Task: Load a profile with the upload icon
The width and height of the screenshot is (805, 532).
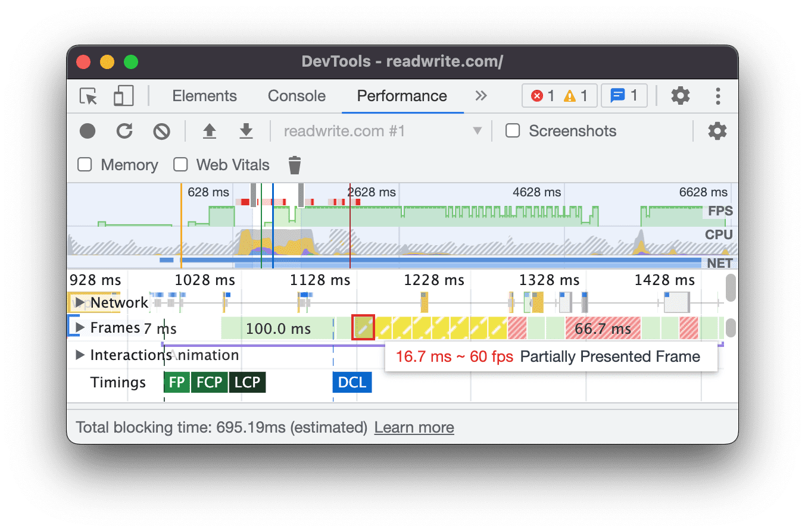Action: [209, 131]
